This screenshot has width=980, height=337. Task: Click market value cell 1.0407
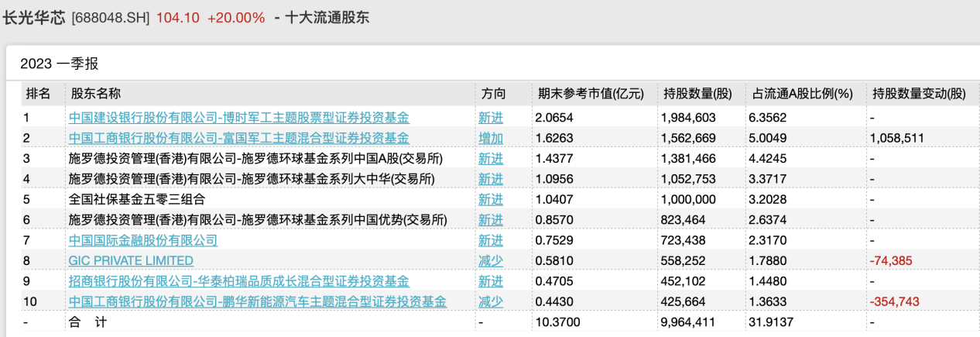(x=554, y=199)
